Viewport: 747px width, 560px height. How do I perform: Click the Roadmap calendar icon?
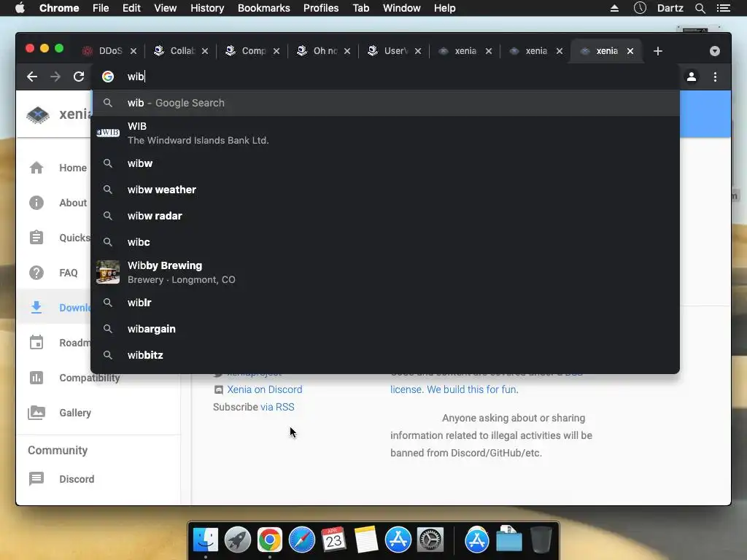[36, 343]
